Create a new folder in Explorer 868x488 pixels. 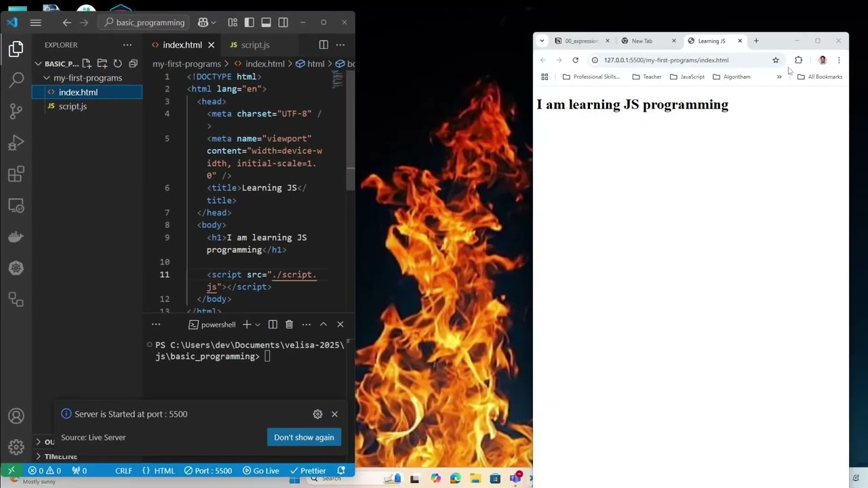pos(102,64)
